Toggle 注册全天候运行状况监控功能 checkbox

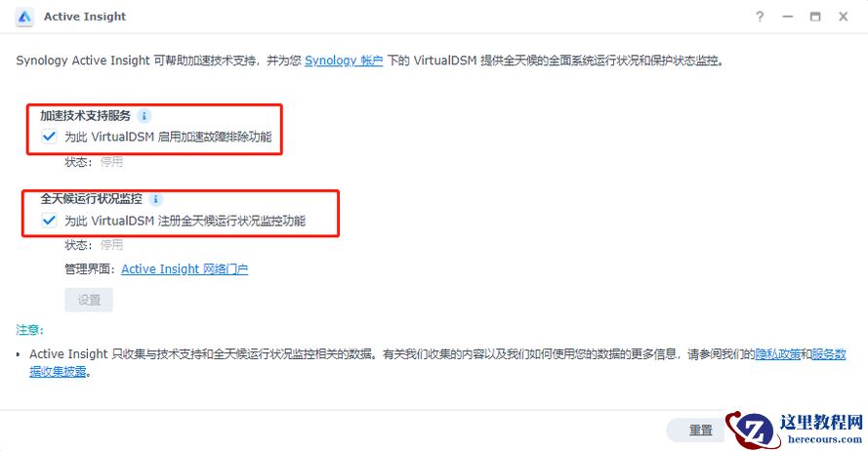49,221
